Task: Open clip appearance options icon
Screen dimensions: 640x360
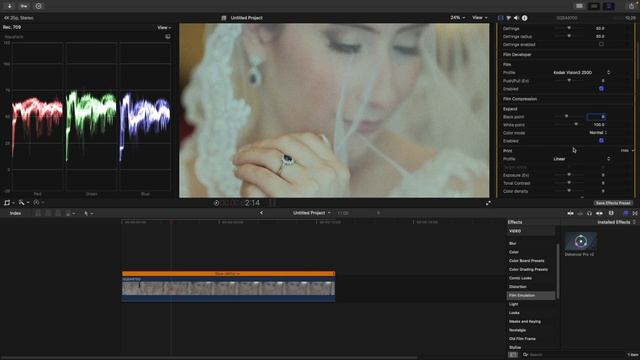Action: [611, 213]
